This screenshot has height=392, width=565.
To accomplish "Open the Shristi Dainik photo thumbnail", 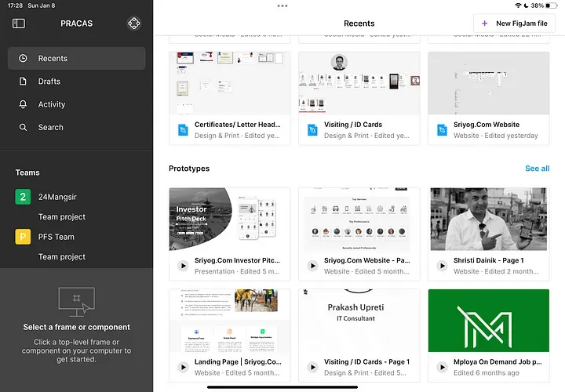I will click(489, 219).
